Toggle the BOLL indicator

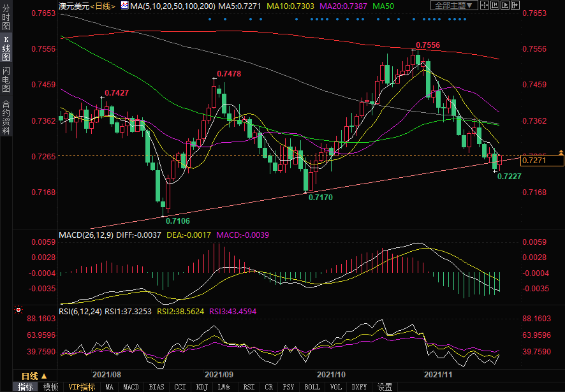point(312,387)
